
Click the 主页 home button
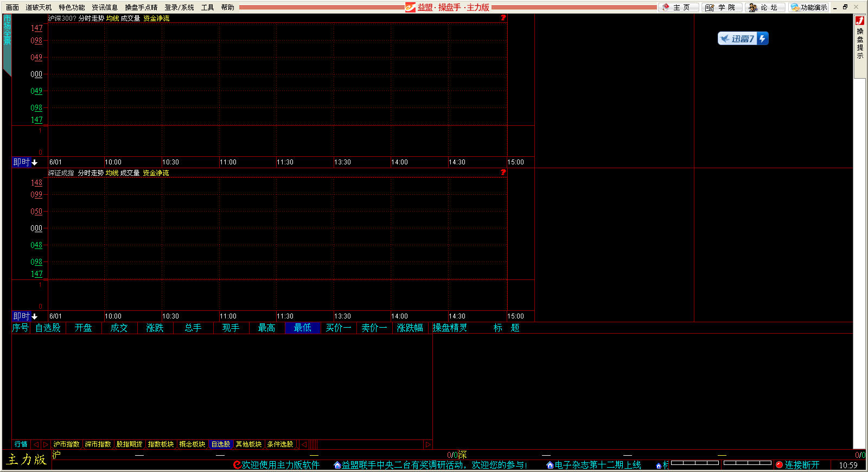coord(676,7)
